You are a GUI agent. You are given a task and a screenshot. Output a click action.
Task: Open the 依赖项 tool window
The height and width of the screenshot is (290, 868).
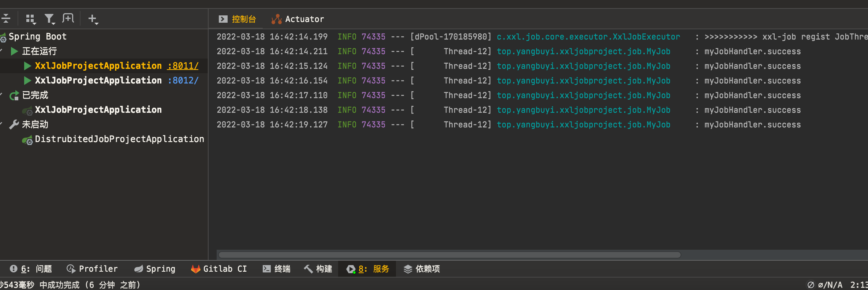[422, 269]
